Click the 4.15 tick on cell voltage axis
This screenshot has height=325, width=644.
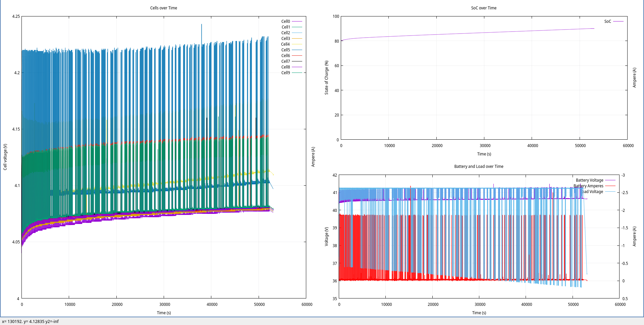[x=16, y=129]
